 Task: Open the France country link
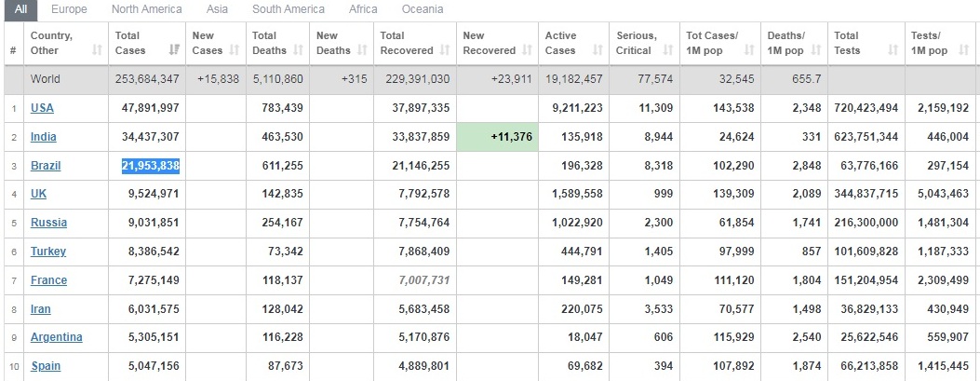pos(48,280)
